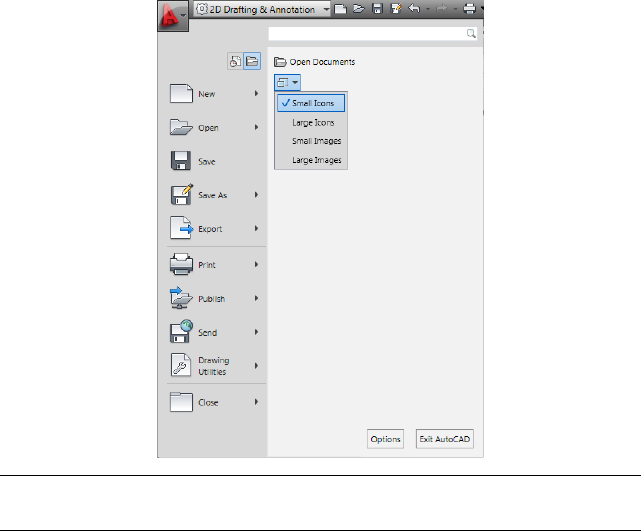Expand the Open submenu arrow
This screenshot has width=641, height=531.
(256, 127)
